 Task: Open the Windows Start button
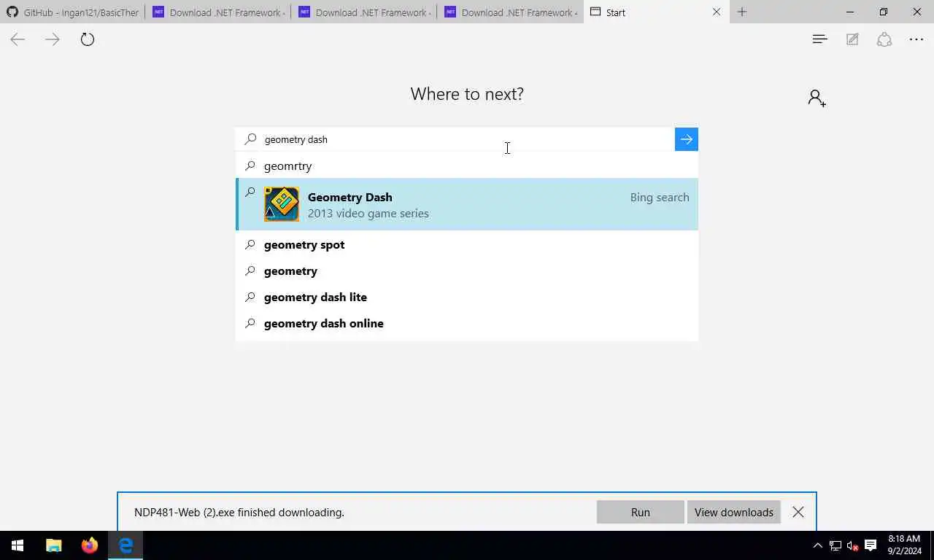[18, 545]
